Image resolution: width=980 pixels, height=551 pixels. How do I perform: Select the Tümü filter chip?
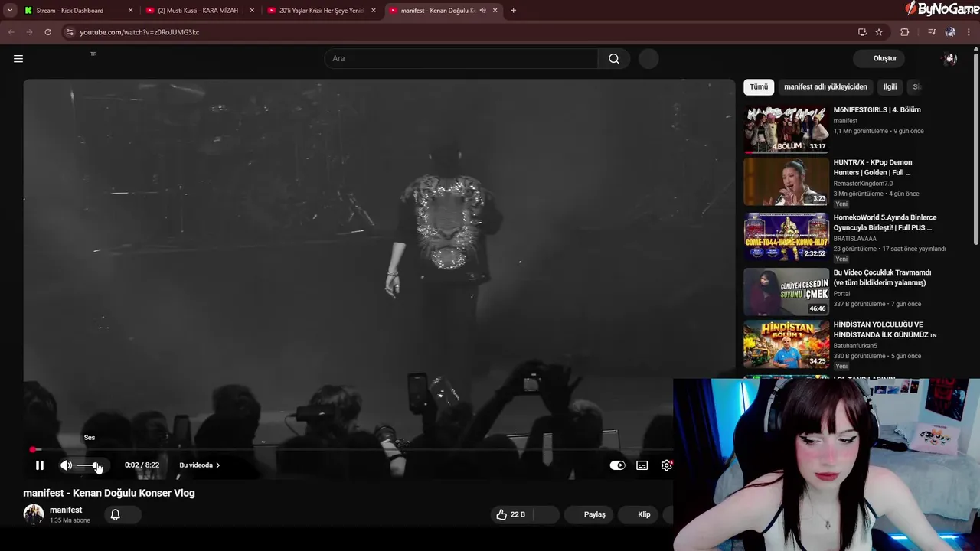(x=759, y=87)
